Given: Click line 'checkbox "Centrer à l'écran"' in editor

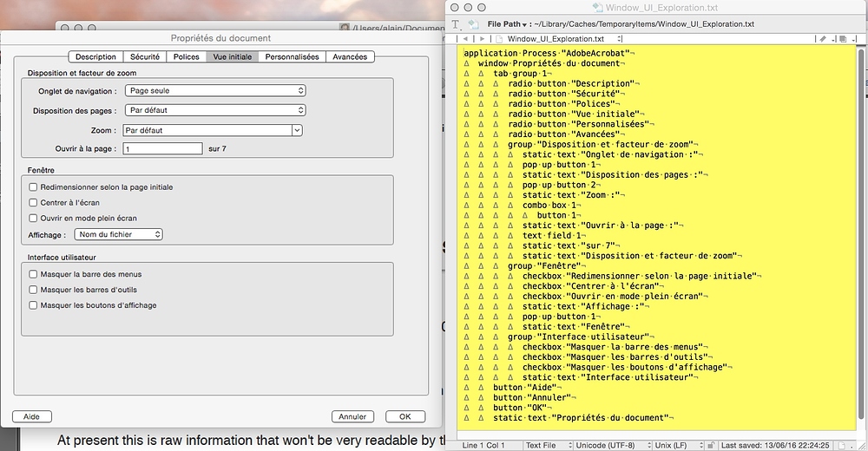Looking at the screenshot, I should pyautogui.click(x=593, y=286).
